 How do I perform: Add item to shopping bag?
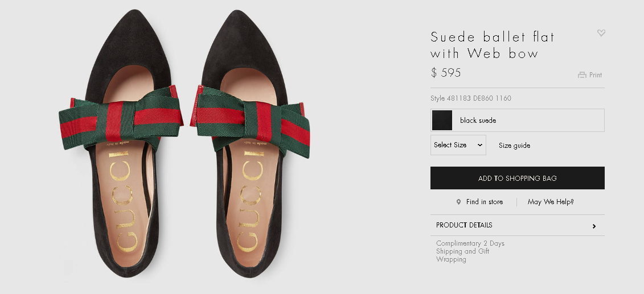coord(518,178)
